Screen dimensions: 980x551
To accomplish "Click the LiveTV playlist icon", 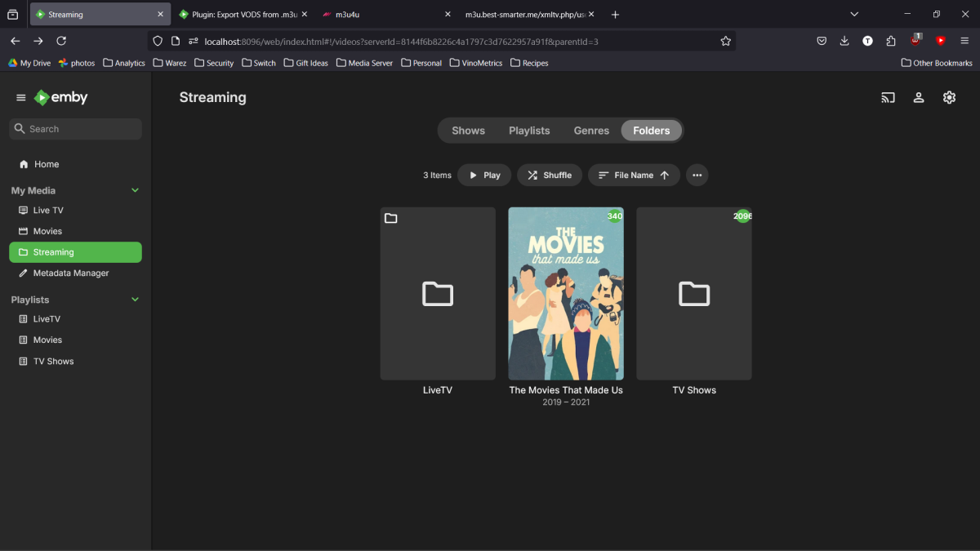I will click(23, 319).
